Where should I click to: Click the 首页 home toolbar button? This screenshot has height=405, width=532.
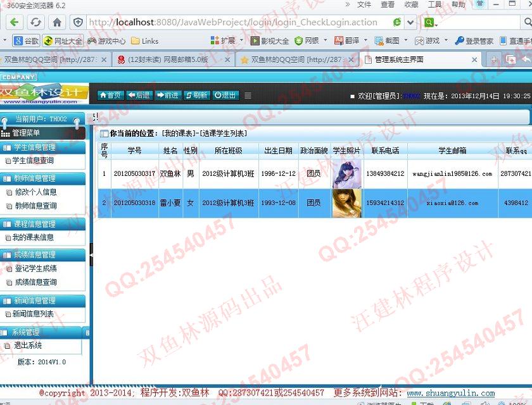pos(111,95)
